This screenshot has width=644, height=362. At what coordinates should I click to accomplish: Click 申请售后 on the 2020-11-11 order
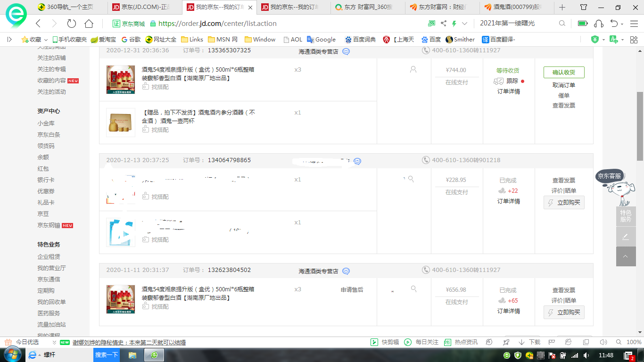[352, 290]
